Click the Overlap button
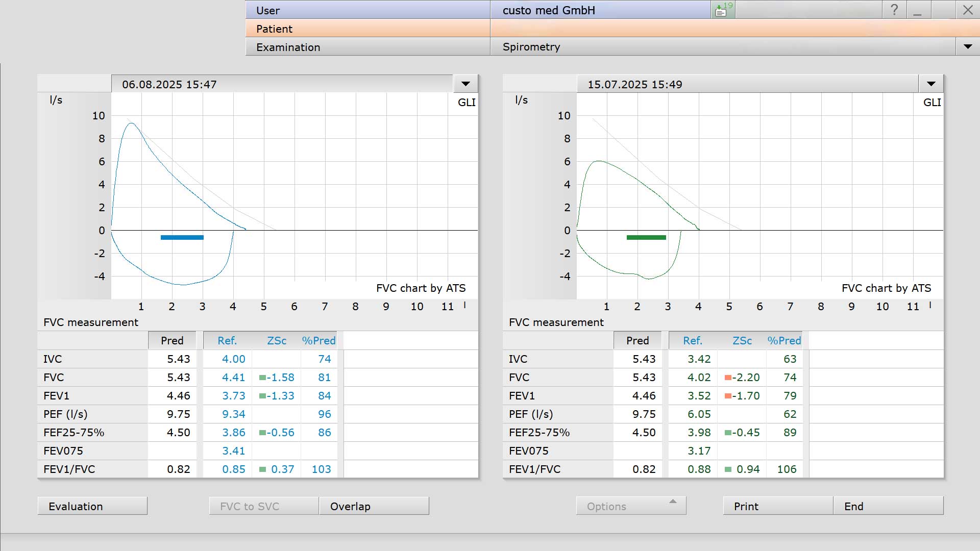The width and height of the screenshot is (980, 551). [374, 506]
